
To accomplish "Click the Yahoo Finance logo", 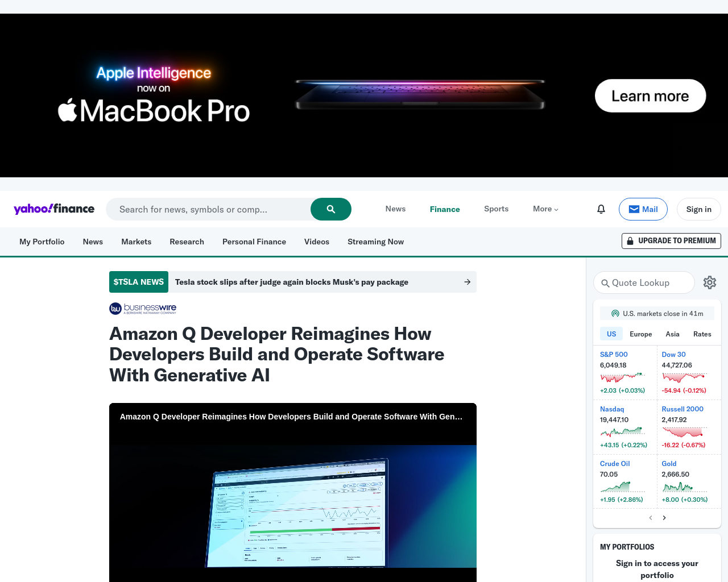I will [54, 209].
